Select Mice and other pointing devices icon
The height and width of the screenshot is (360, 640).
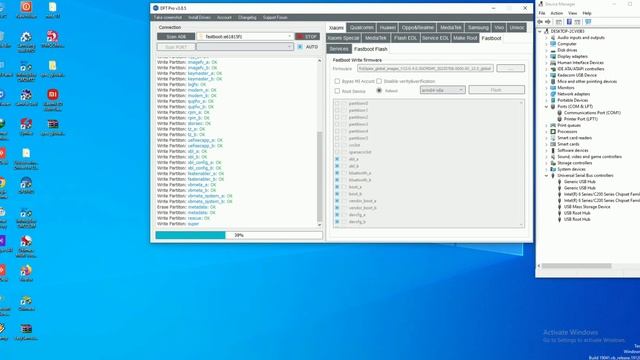553,81
